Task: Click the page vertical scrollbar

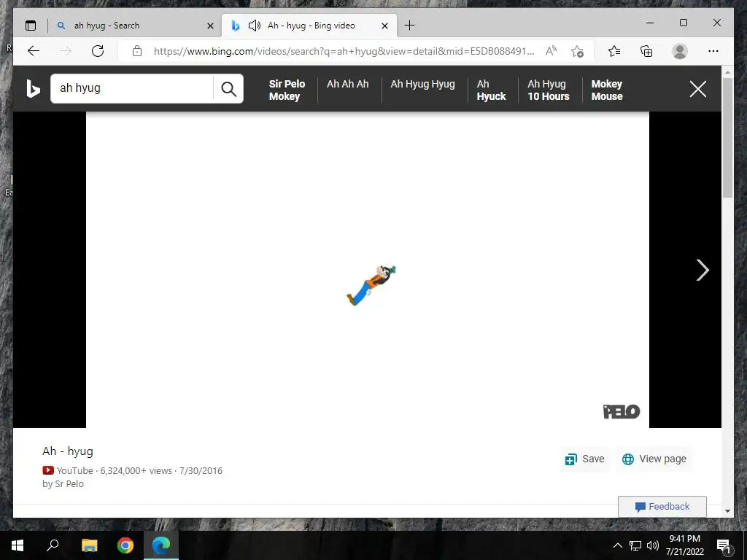Action: click(x=727, y=138)
